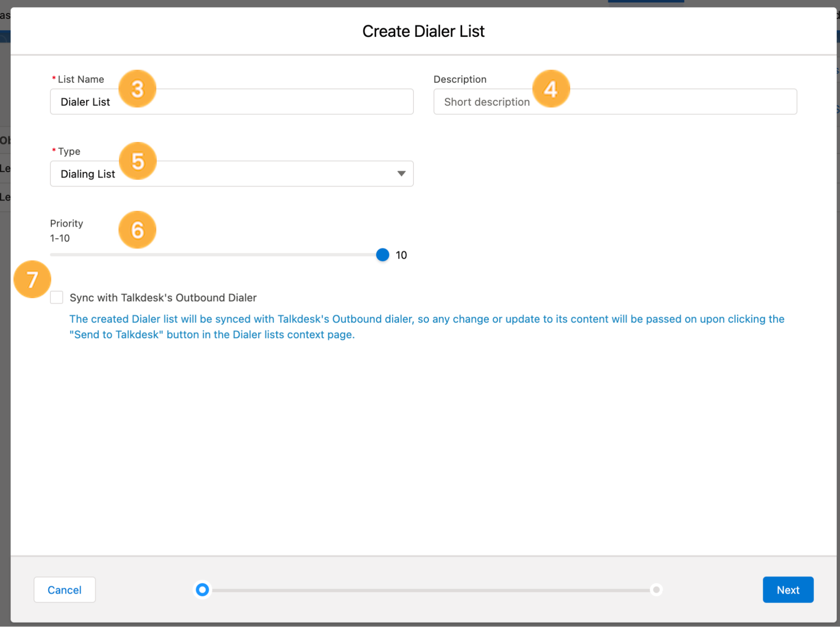Image resolution: width=840 pixels, height=627 pixels.
Task: Click the first step indicator dot
Action: coord(202,590)
